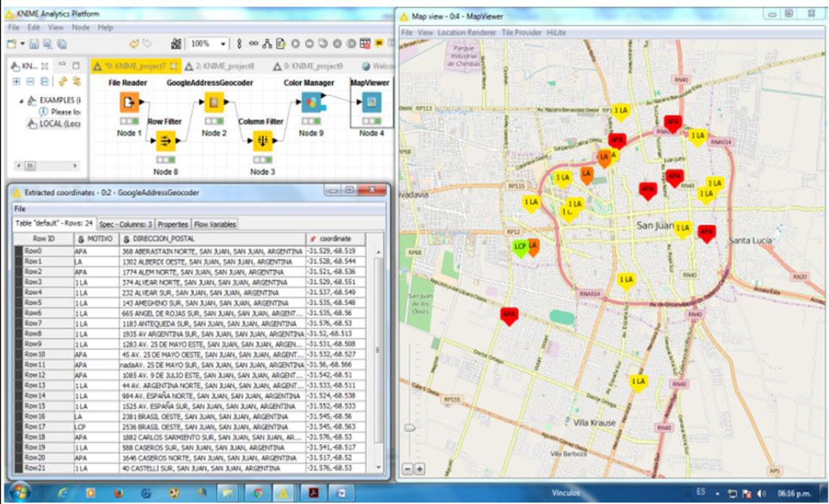Zoom out with map minus button

pos(408,469)
